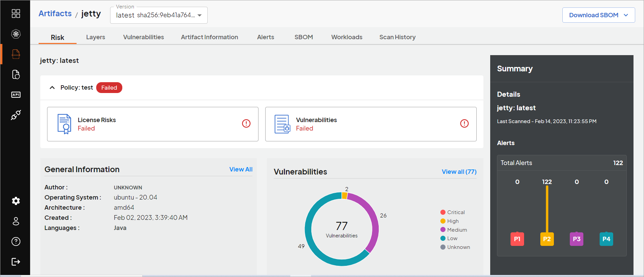Open settings gear in sidebar
Screen dimensions: 644x277
click(16, 201)
